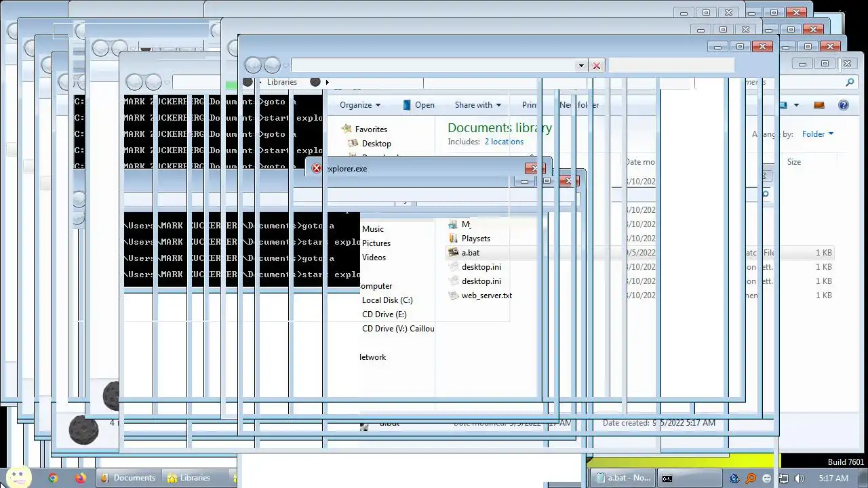Sort by the Size column header
The width and height of the screenshot is (868, 488).
[794, 162]
